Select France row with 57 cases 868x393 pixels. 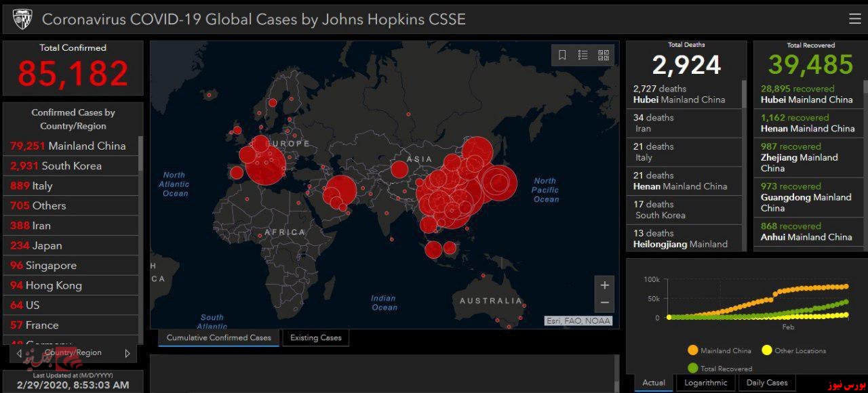point(71,325)
